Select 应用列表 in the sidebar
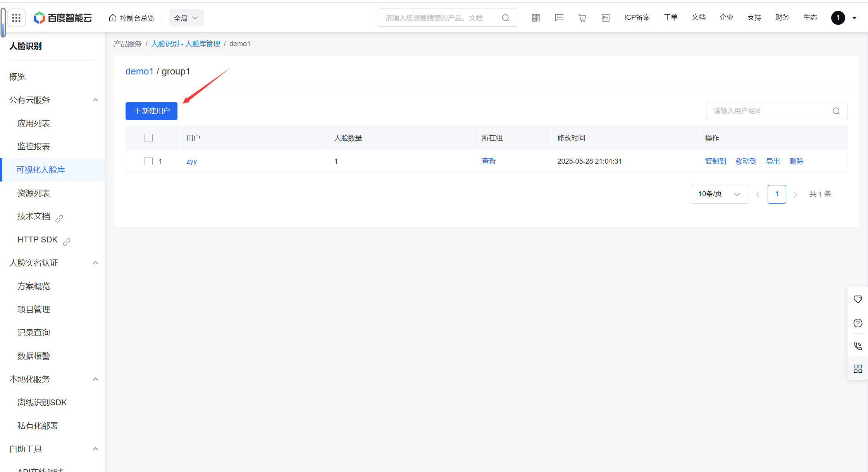Image resolution: width=868 pixels, height=472 pixels. 34,123
